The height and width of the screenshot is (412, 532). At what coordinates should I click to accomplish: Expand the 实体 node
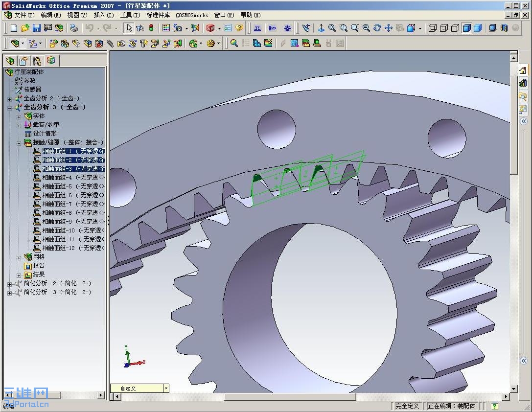pyautogui.click(x=19, y=116)
